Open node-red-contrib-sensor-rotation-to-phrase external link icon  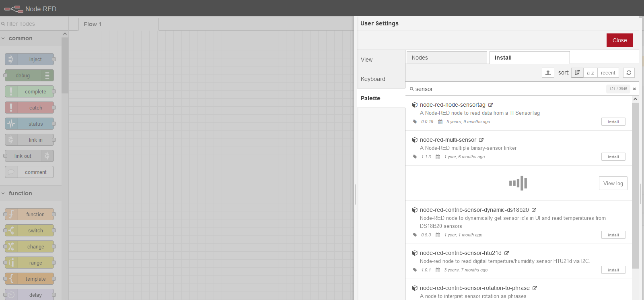(x=535, y=288)
